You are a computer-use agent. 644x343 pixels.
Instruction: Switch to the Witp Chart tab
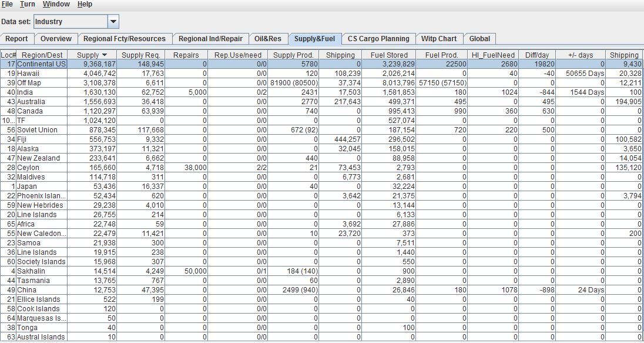[x=439, y=39]
